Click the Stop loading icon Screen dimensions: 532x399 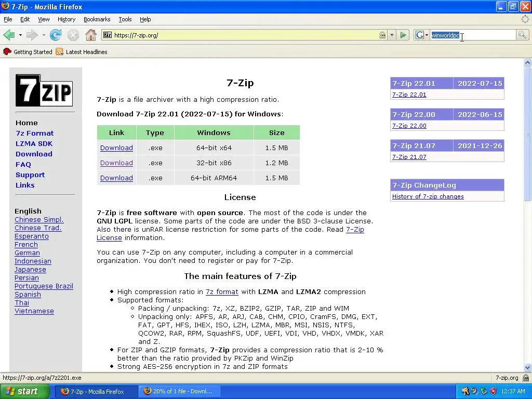[73, 35]
